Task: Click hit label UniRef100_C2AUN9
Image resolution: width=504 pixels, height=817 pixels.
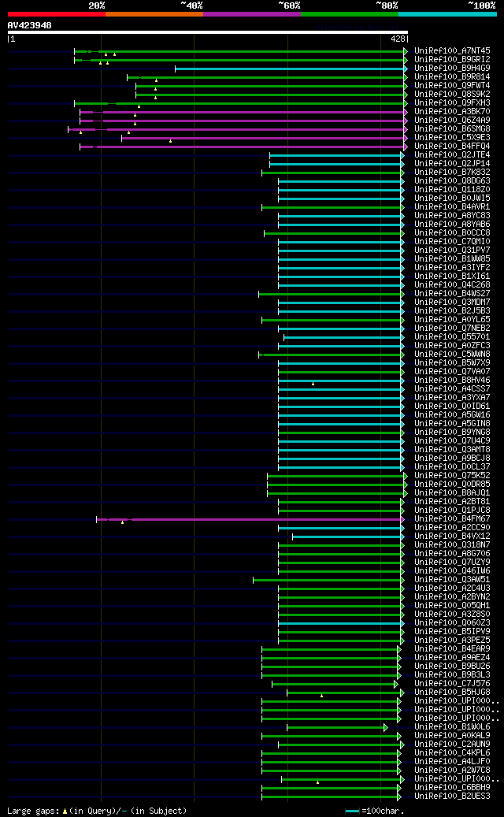Action: 452,744
